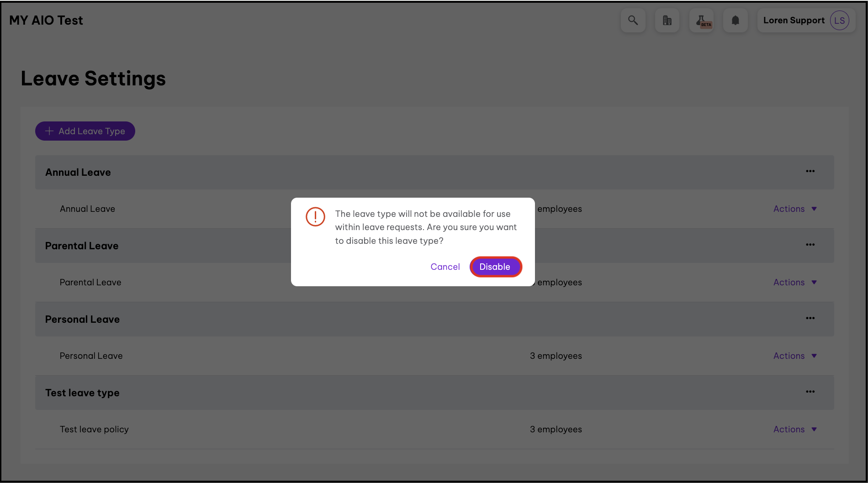Expand Actions dropdown for Personal Leave policy
Screen dimensions: 868x483
click(794, 356)
